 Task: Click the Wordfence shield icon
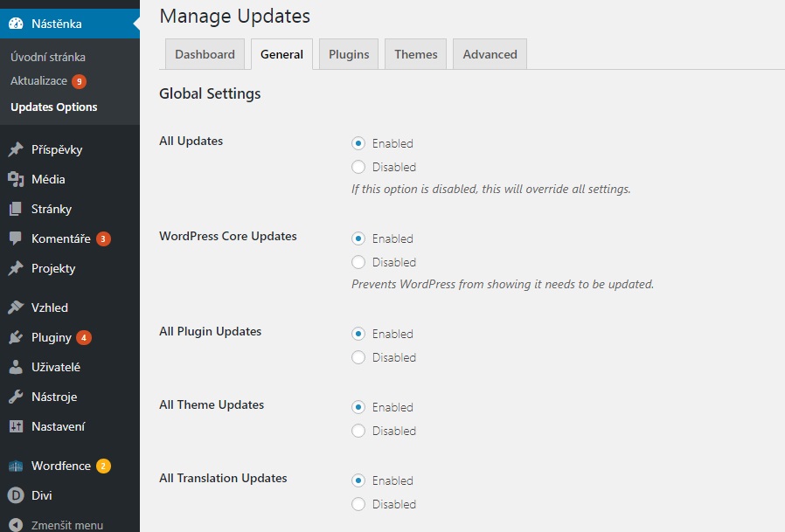[16, 466]
